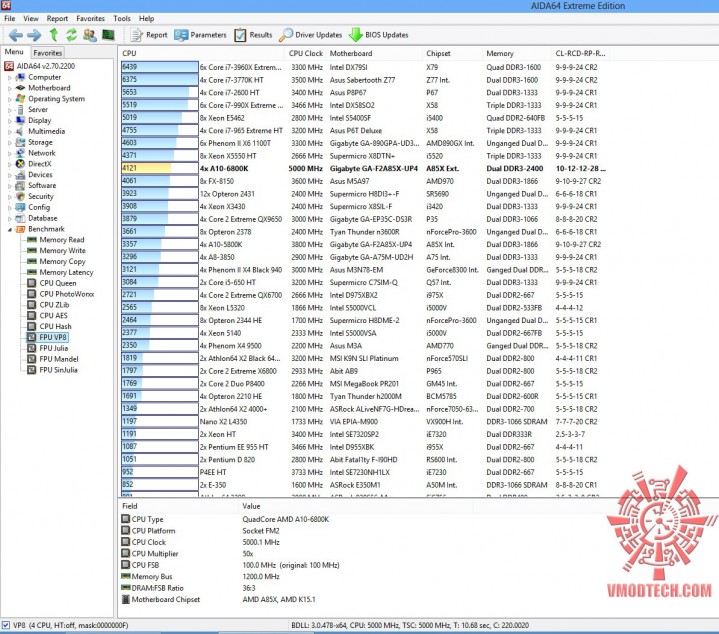Viewport: 719px width, 634px height.
Task: Select the Computer tree icon
Action: [x=20, y=77]
